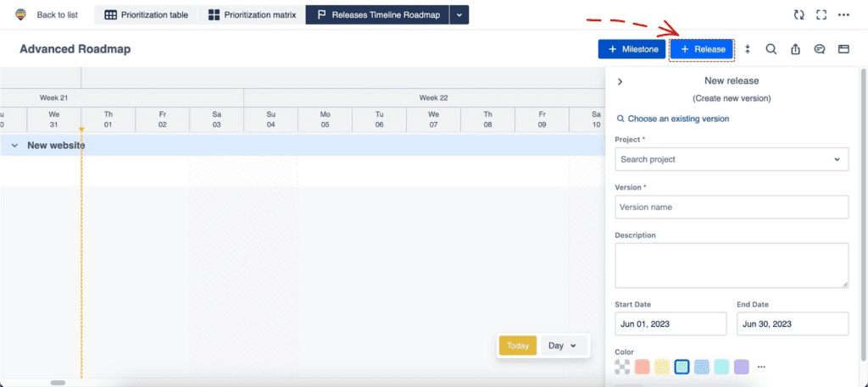Click the Week 22 header

coord(433,98)
